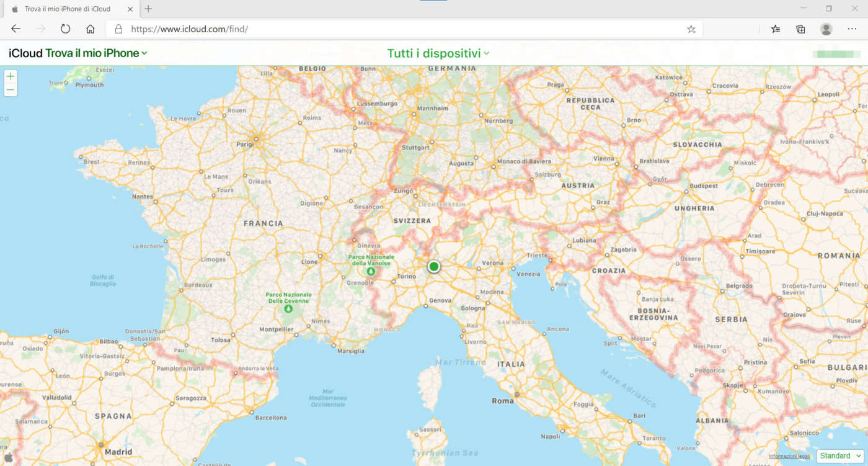Click the "SPAGNA" country label
This screenshot has width=868, height=466.
pos(113,416)
